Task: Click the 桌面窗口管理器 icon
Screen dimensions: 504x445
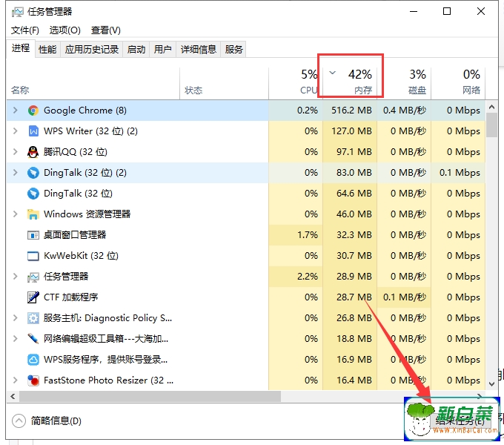Action: coord(33,235)
